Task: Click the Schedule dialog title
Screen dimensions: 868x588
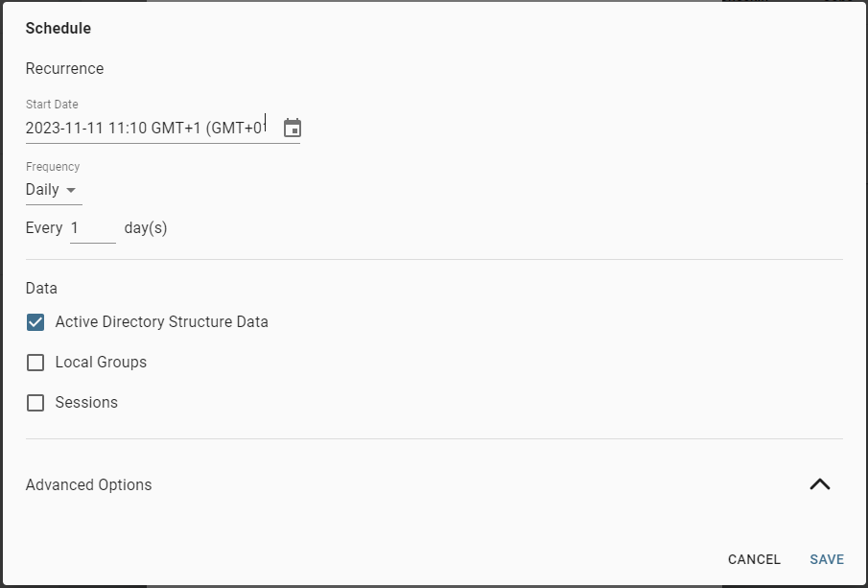Action: 59,28
